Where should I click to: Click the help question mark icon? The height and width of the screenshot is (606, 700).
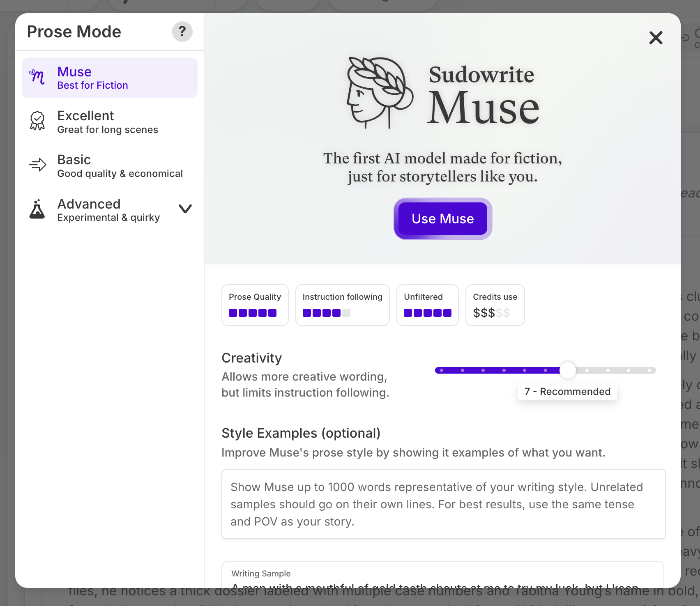(182, 32)
